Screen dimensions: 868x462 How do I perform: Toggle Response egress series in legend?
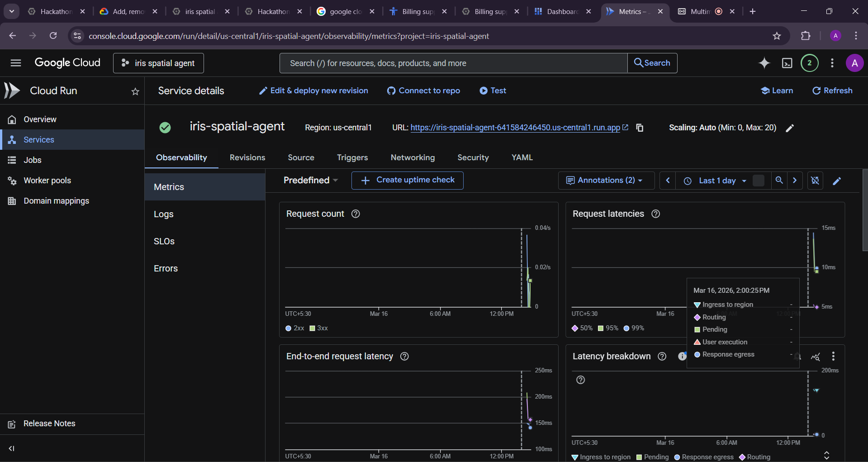click(x=704, y=457)
